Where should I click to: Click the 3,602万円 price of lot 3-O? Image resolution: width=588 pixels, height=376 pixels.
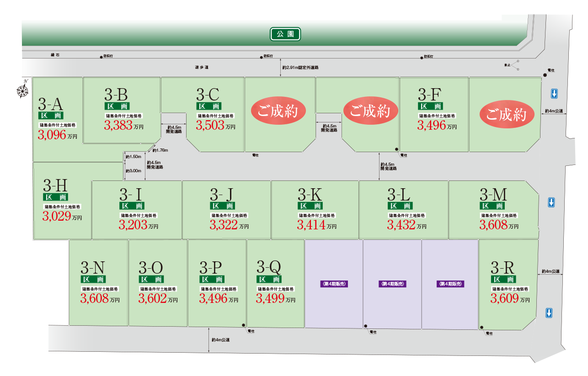click(x=158, y=299)
